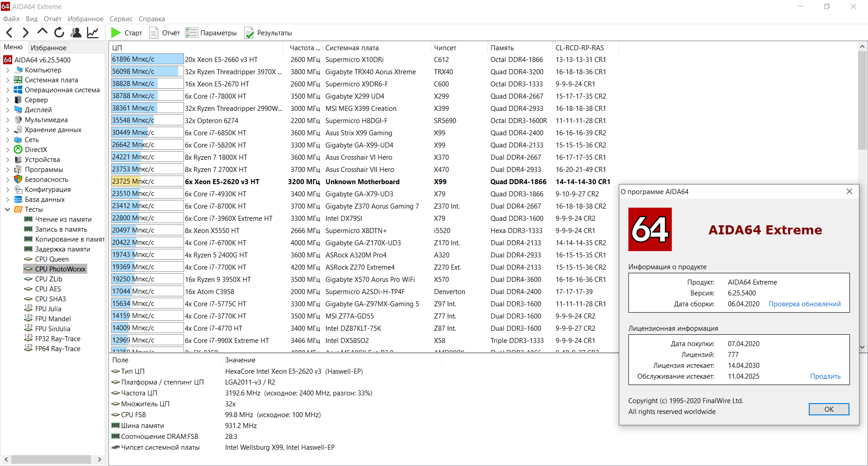
Task: Select the CPU Queen benchmark
Action: [x=52, y=259]
